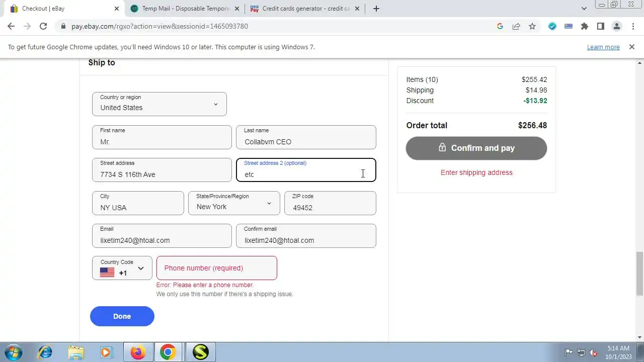Viewport: 644px width, 362px height.
Task: Edit the City field
Action: [x=138, y=203]
